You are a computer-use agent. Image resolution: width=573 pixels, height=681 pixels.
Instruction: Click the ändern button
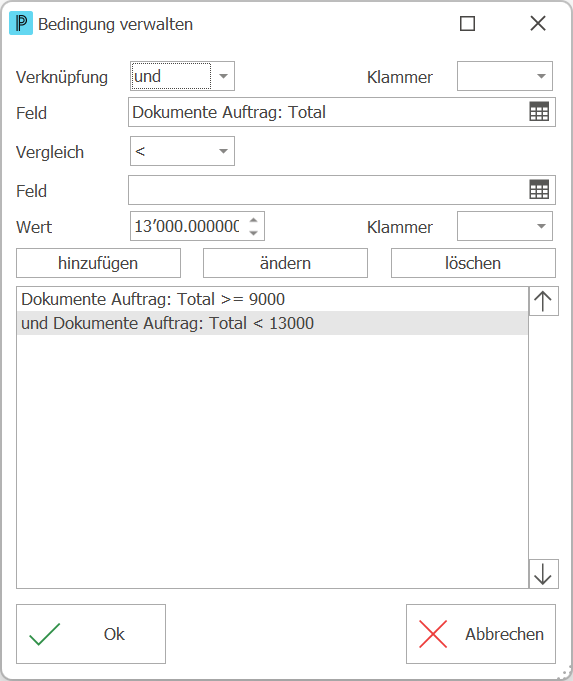click(285, 263)
